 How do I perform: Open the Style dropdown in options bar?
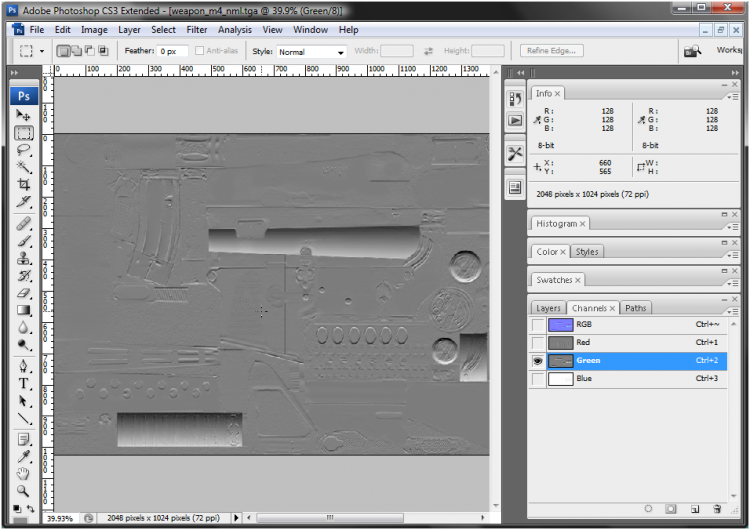(311, 52)
